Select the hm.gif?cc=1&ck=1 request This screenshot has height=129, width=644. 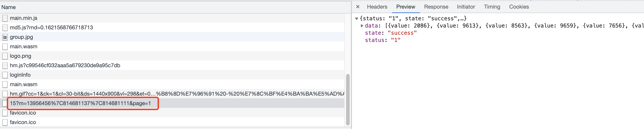172,94
